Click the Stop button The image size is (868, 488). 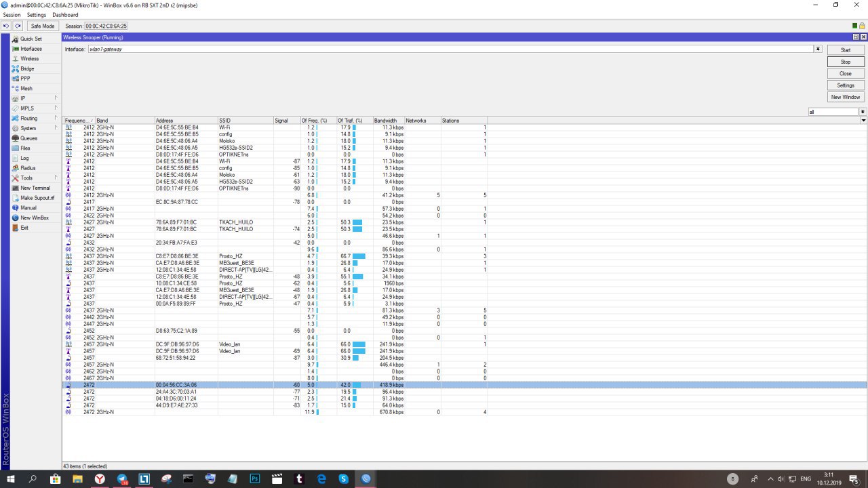tap(846, 62)
